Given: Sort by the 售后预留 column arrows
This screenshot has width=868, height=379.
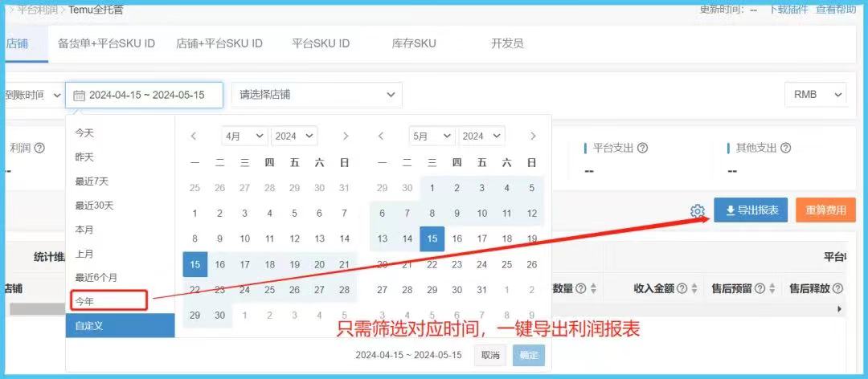Looking at the screenshot, I should 772,288.
